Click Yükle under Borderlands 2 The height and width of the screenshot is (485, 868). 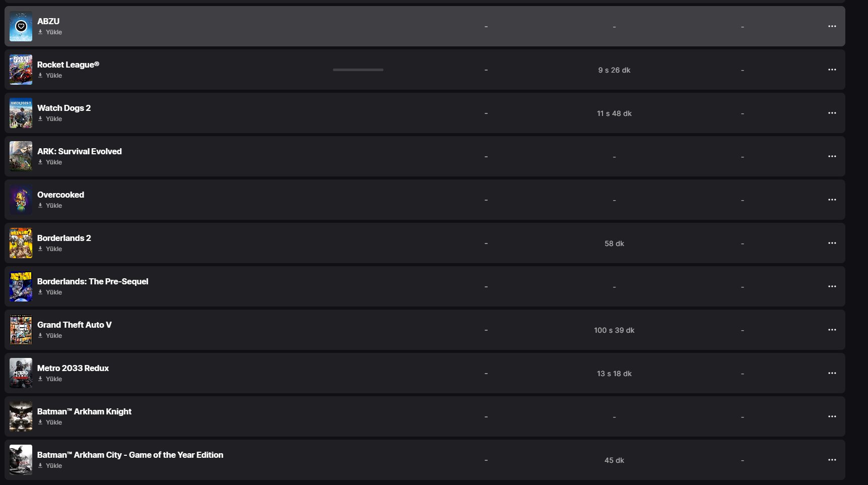pos(50,249)
